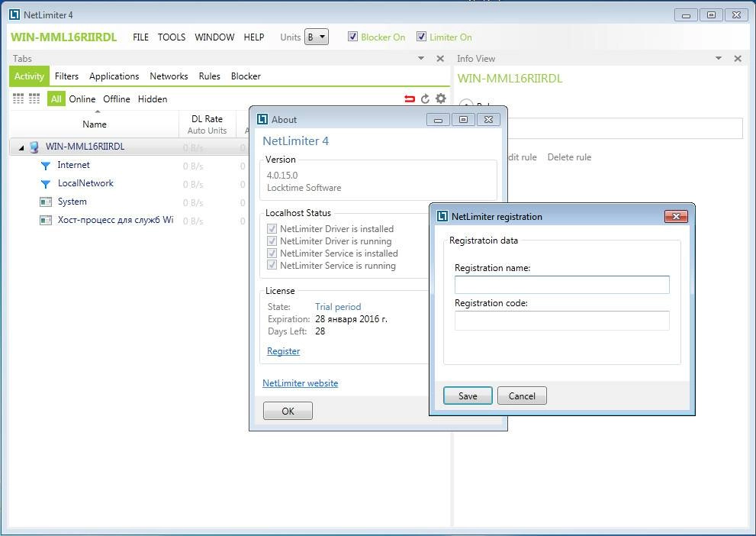
Task: Click the small grid view icon
Action: pyautogui.click(x=18, y=99)
